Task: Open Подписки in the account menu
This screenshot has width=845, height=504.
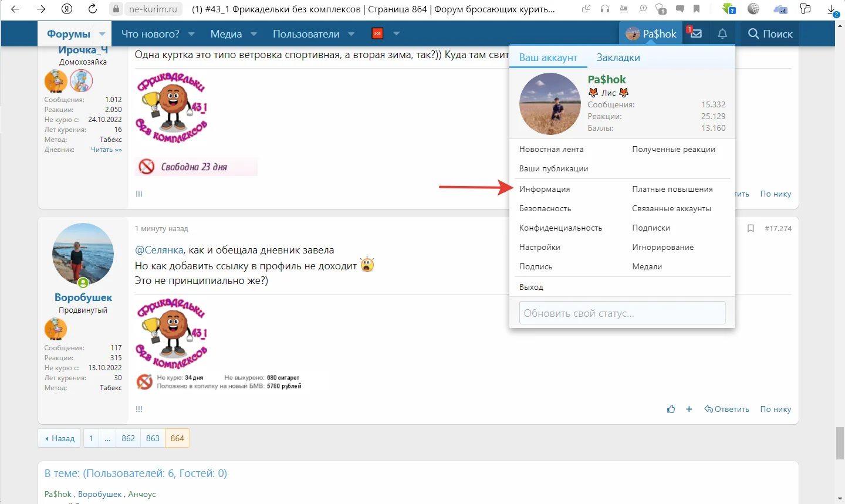Action: (651, 228)
